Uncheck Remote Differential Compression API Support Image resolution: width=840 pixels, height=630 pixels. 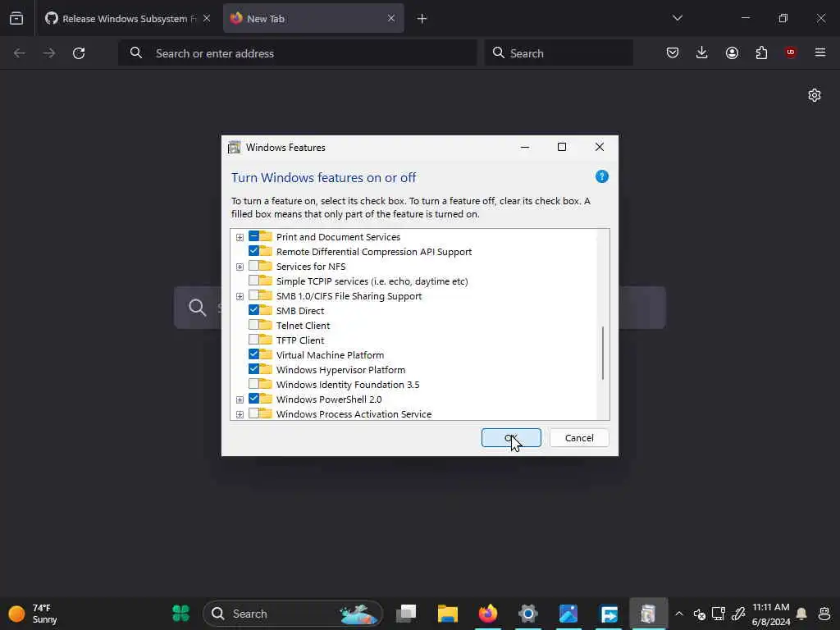pyautogui.click(x=254, y=251)
